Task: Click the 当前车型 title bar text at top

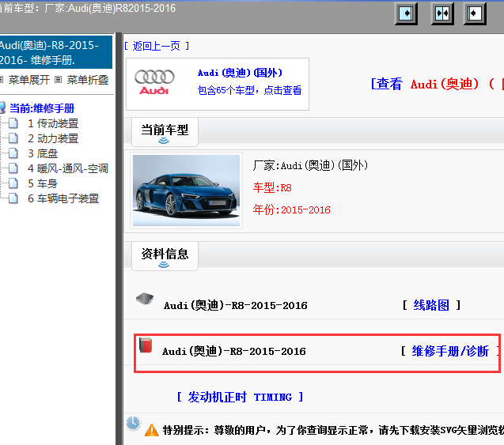Action: 87,8
